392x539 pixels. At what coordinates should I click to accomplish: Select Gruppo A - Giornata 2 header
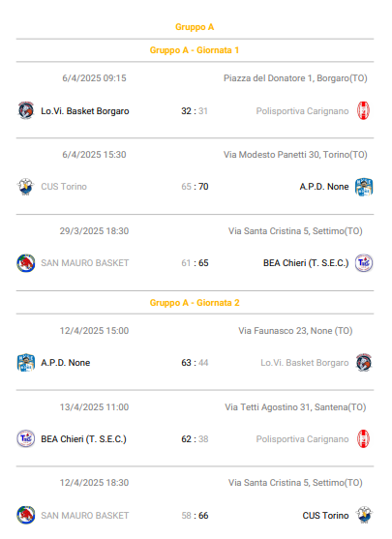(195, 303)
